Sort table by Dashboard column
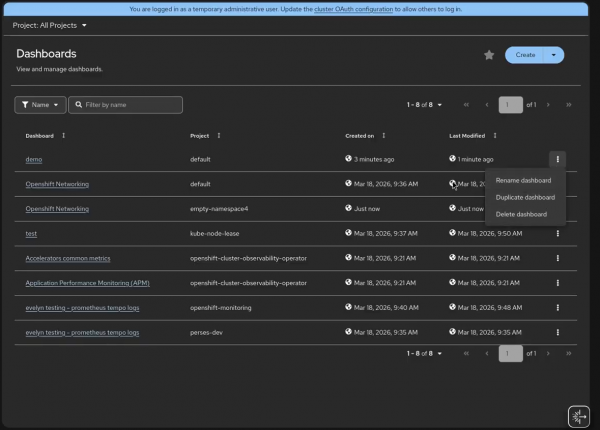Image resolution: width=600 pixels, height=430 pixels. pos(64,135)
